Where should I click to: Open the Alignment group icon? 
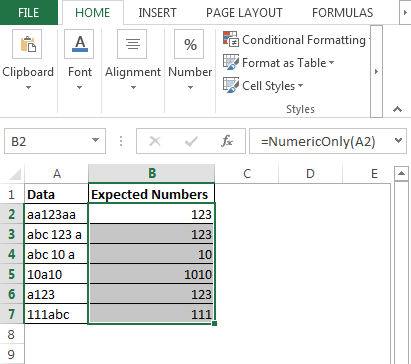point(132,44)
